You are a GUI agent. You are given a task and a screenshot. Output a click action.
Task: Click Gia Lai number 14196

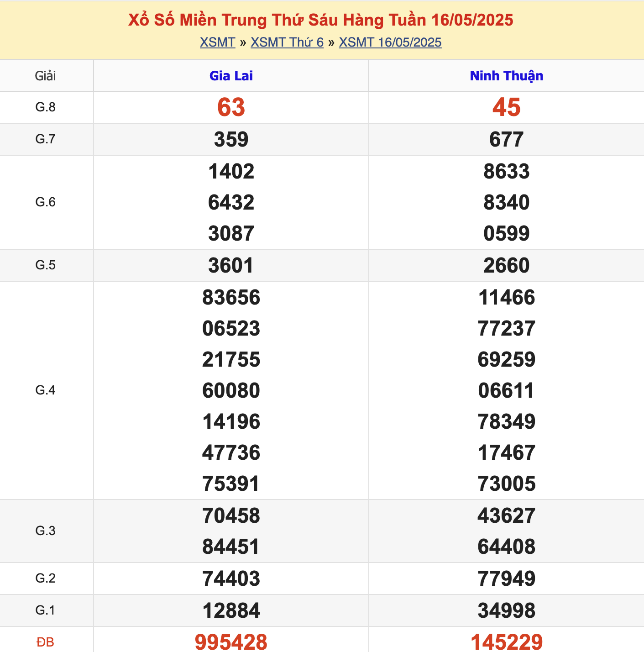(x=231, y=421)
